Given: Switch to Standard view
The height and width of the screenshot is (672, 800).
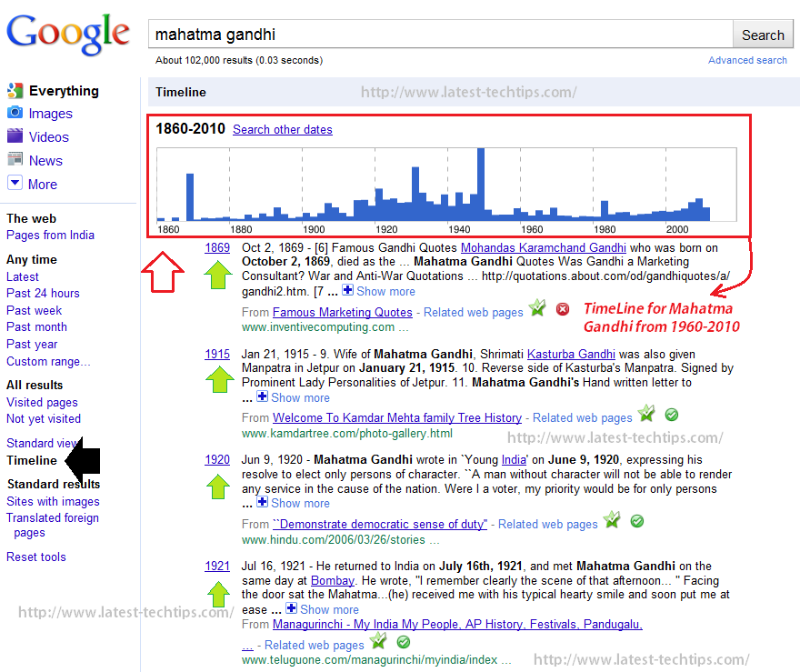Looking at the screenshot, I should [42, 443].
